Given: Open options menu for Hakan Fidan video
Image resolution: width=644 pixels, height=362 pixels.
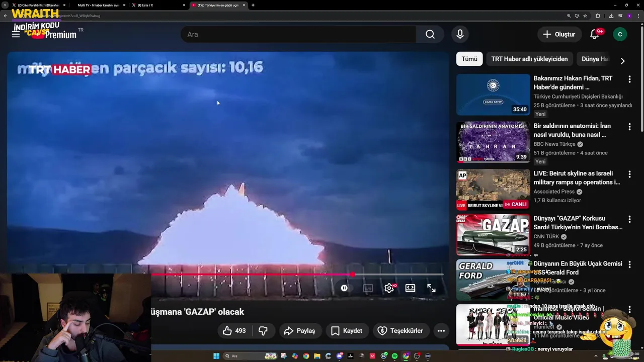Looking at the screenshot, I should 629,79.
